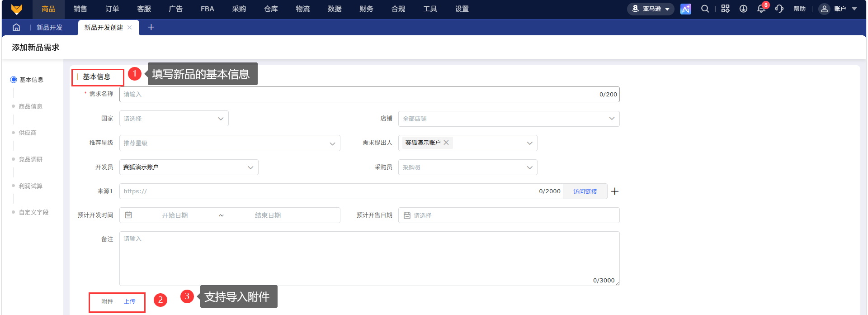
Task: Open the 广告 menu
Action: point(175,9)
